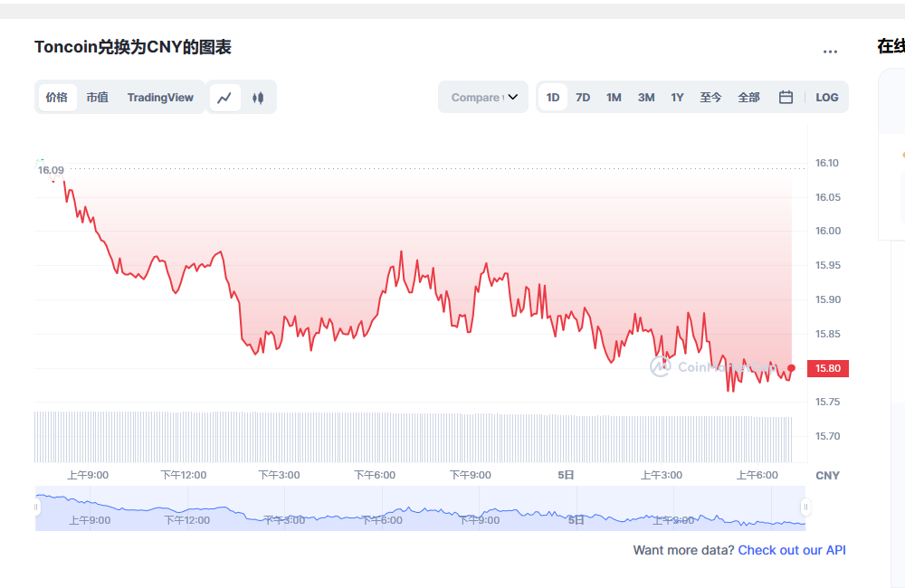Select the 市值 tab
905x588 pixels.
coord(98,98)
